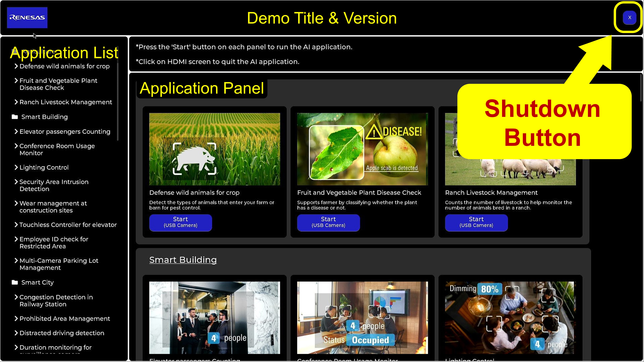Click the Smart Building section heading link
644x362 pixels.
click(183, 260)
